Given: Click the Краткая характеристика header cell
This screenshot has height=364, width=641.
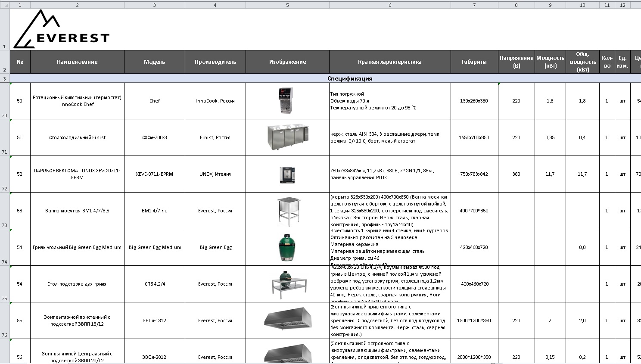Looking at the screenshot, I should [x=390, y=62].
